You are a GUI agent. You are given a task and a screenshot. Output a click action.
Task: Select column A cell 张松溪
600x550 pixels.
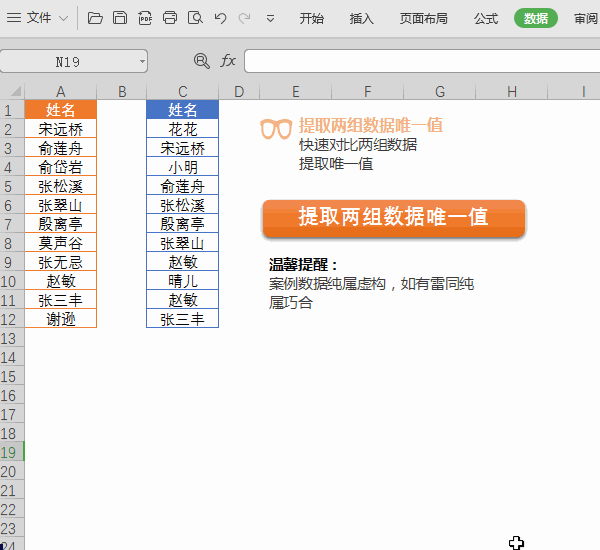coord(60,186)
